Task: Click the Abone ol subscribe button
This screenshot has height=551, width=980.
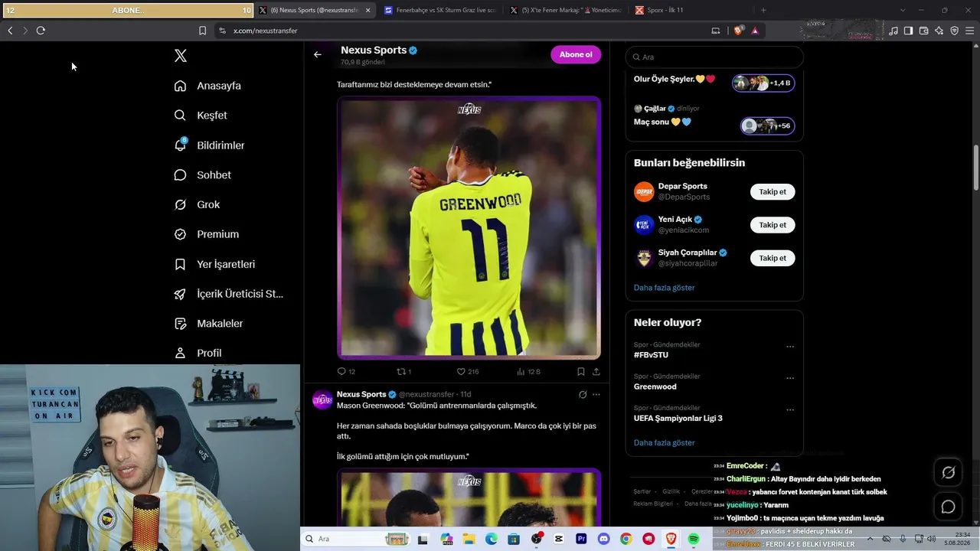Action: (576, 54)
